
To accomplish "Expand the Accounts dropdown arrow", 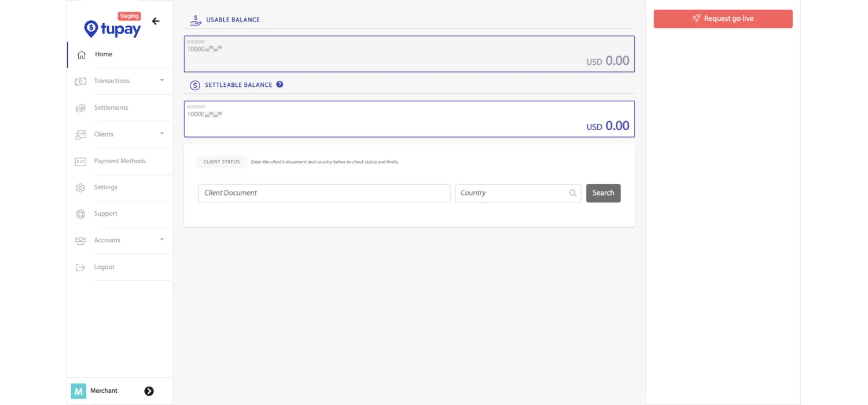I will click(x=162, y=240).
